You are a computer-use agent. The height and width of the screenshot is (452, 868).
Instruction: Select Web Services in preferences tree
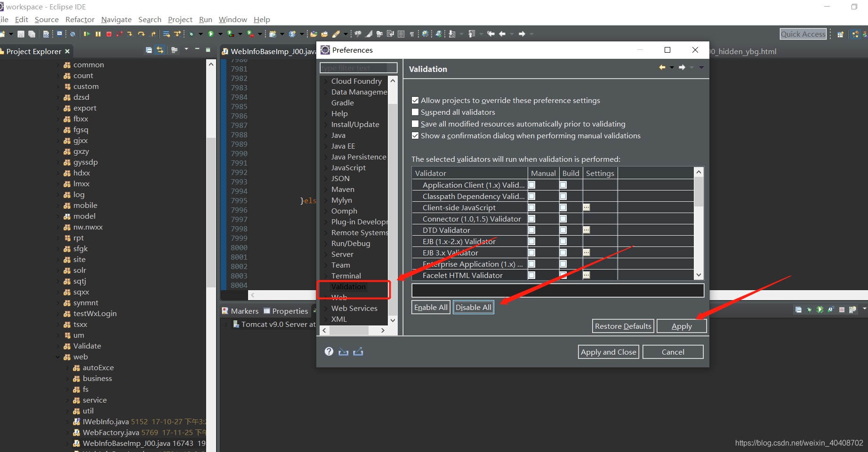point(354,308)
